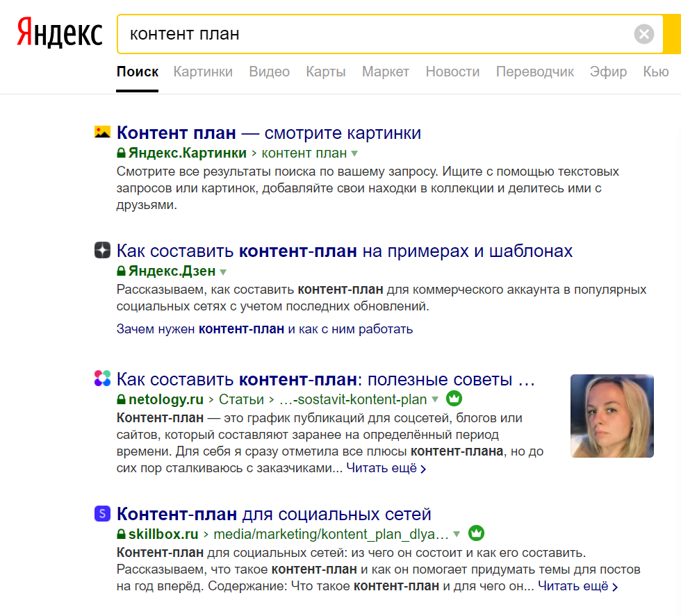Click the Yandex logo

point(59,33)
